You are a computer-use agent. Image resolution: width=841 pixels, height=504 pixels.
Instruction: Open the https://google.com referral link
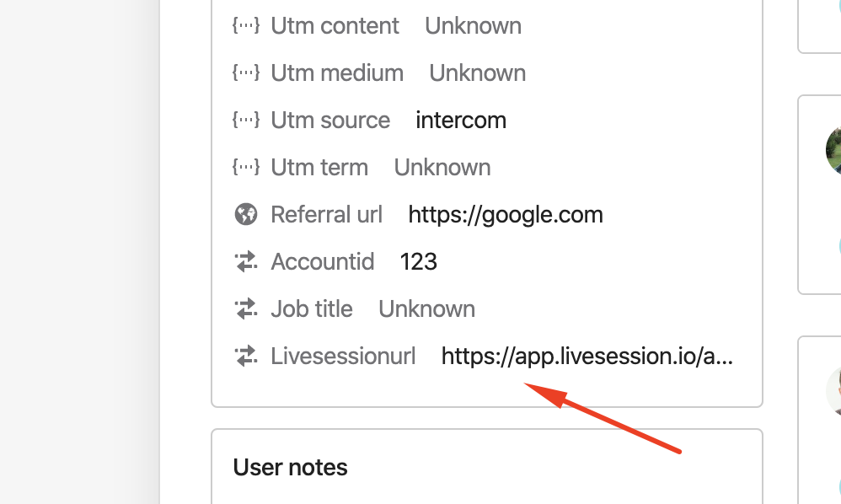point(506,215)
